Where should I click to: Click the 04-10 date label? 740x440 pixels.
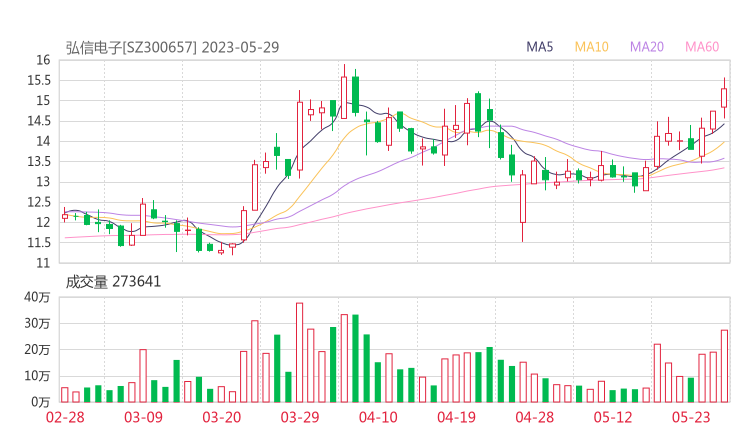coord(378,417)
